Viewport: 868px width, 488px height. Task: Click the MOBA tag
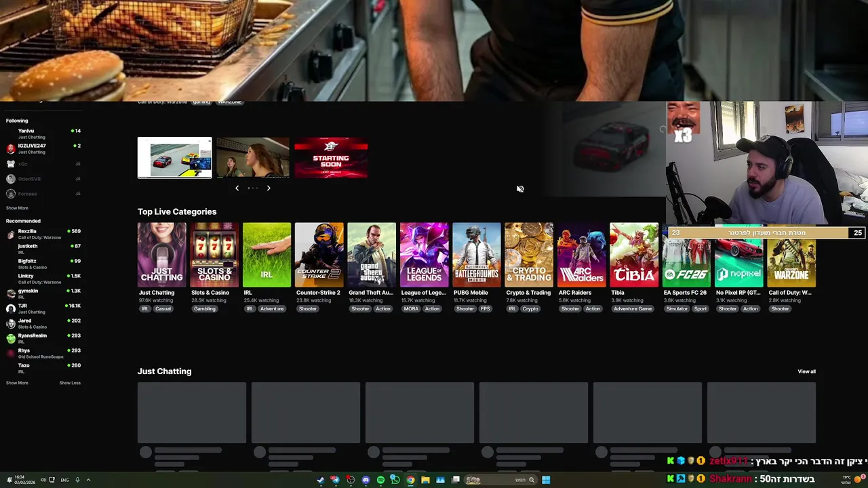pyautogui.click(x=411, y=309)
